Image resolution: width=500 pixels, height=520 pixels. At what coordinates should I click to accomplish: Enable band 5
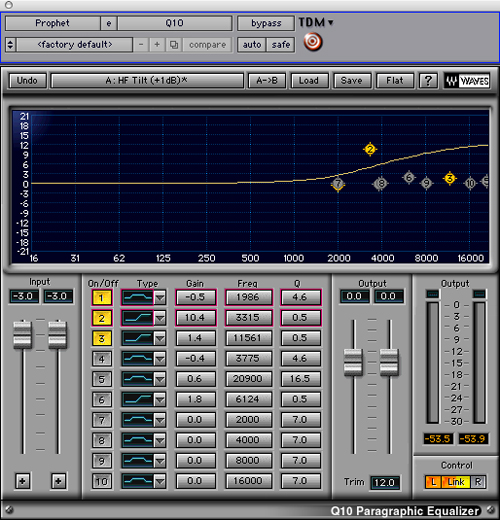coord(102,379)
